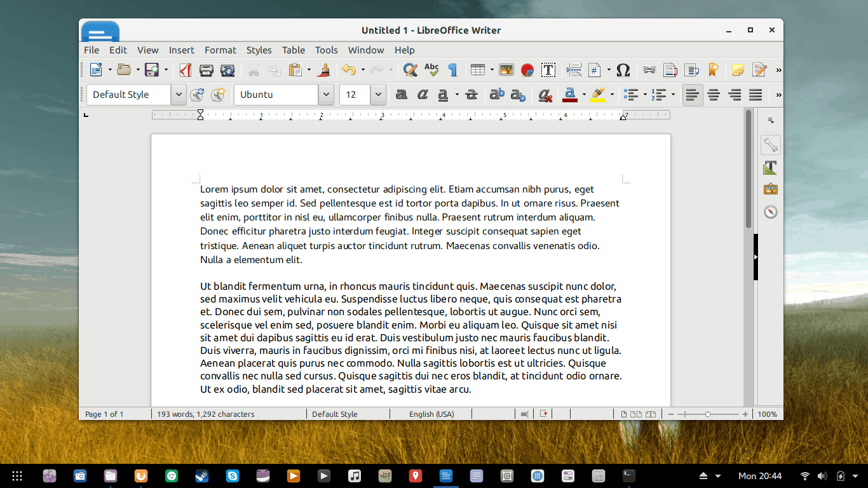
Task: Click the Insert Image toolbar icon
Action: [506, 70]
